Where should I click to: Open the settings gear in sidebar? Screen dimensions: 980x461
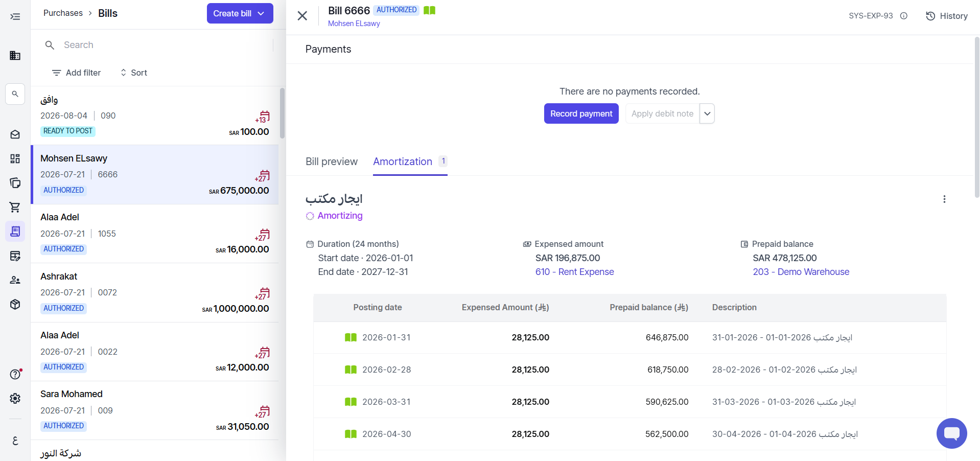point(15,398)
